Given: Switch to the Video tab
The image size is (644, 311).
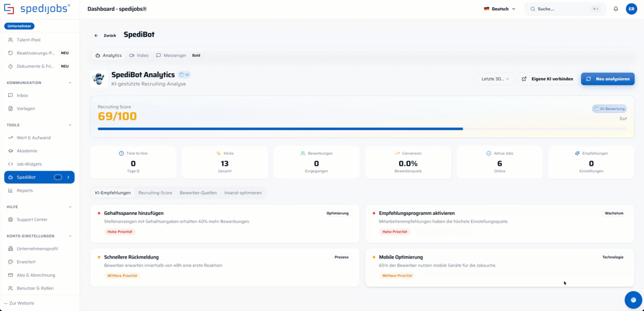Looking at the screenshot, I should pos(139,55).
